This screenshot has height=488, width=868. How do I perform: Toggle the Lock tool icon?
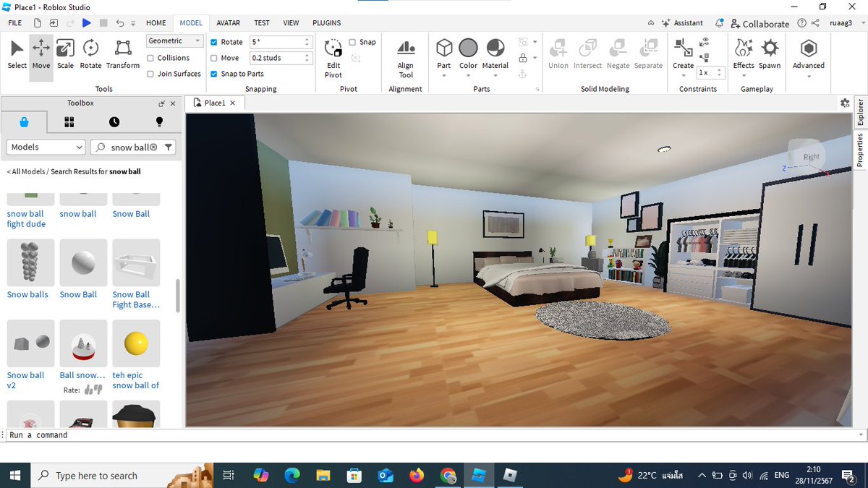522,58
